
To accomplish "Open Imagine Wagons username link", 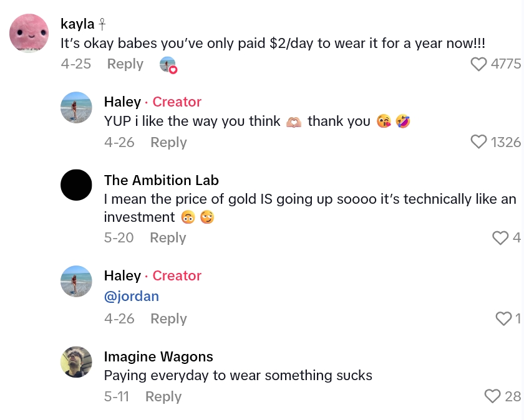I will tap(158, 356).
